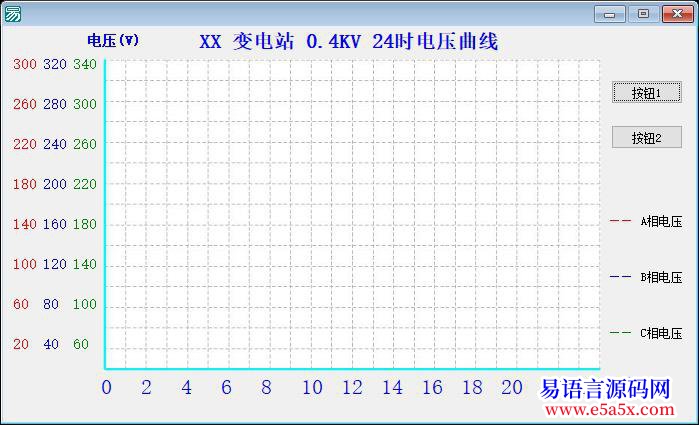Click the blue y-axis value 200
This screenshot has width=699, height=425.
click(55, 184)
